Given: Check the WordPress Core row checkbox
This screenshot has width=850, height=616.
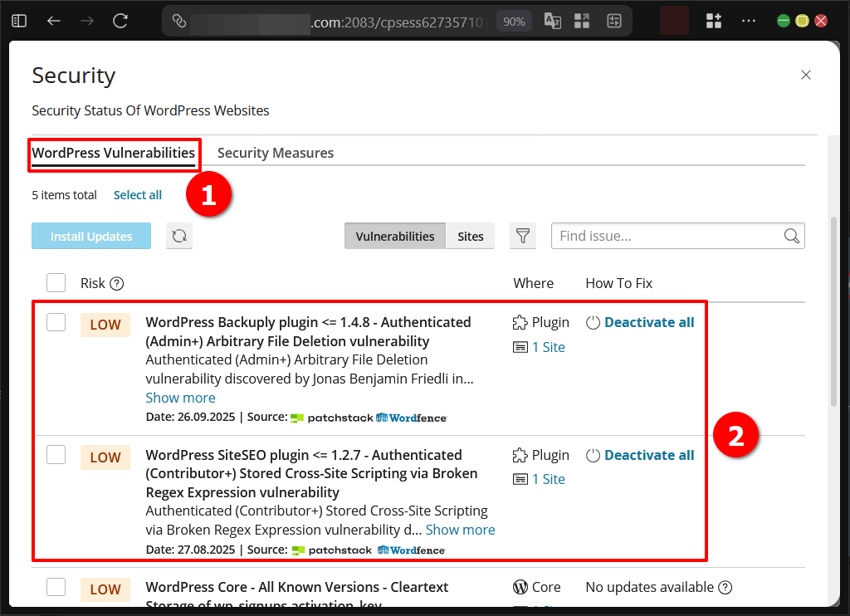Looking at the screenshot, I should pyautogui.click(x=56, y=587).
